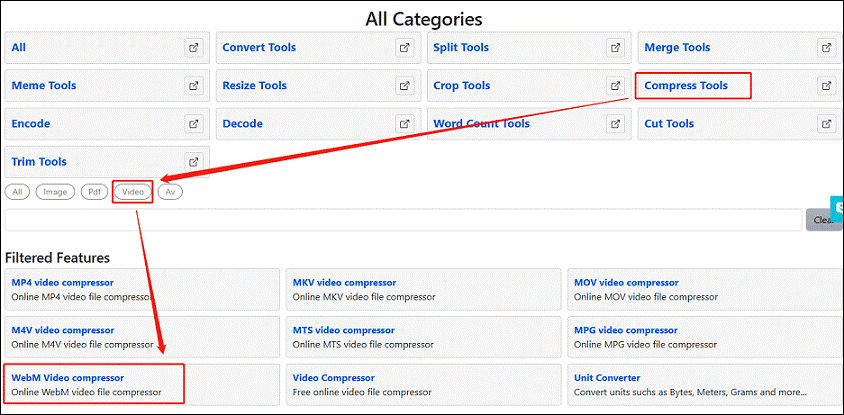Screen dimensions: 844x415
Task: Open the All category external link icon
Action: pos(193,47)
